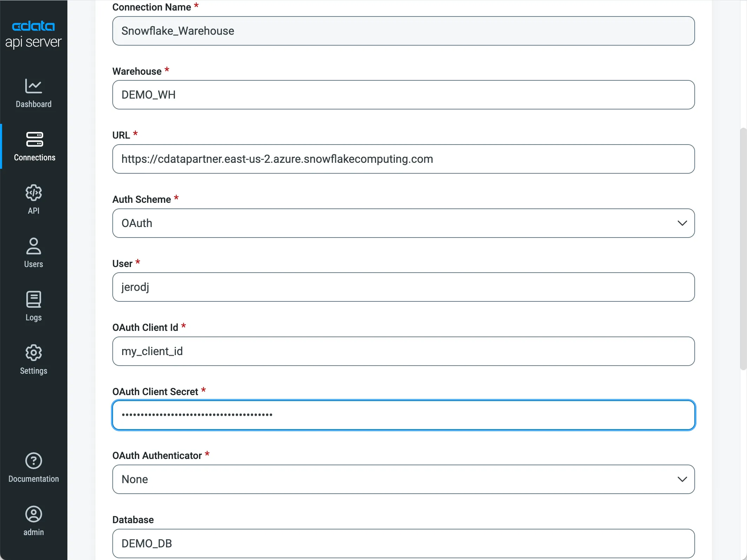Image resolution: width=747 pixels, height=560 pixels.
Task: Click into the URL text field
Action: click(403, 159)
